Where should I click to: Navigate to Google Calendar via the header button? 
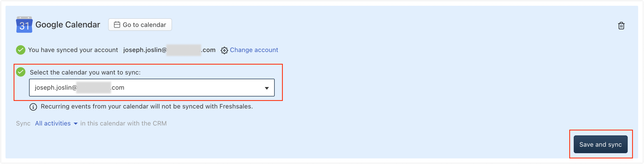pyautogui.click(x=140, y=24)
